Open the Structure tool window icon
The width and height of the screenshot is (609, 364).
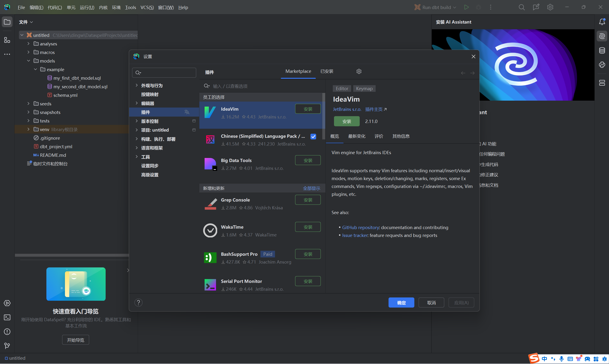tap(7, 40)
